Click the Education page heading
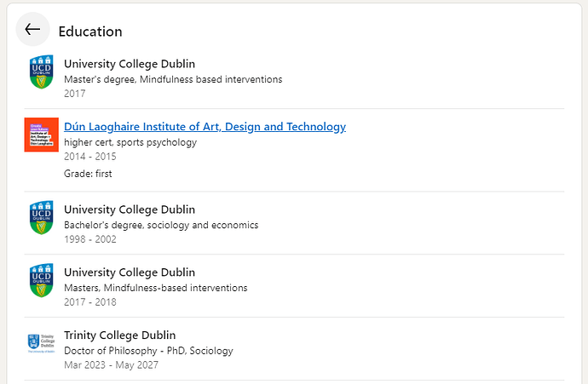588x384 pixels. tap(90, 32)
